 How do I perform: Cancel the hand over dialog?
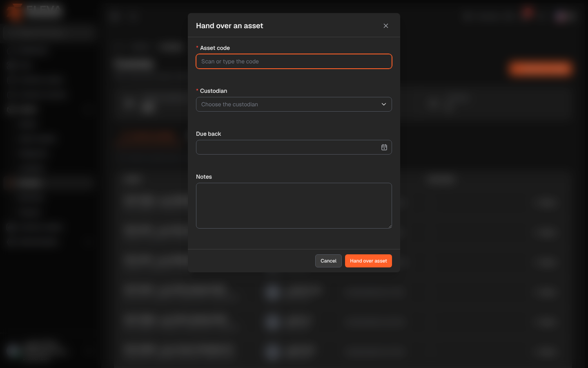point(328,261)
